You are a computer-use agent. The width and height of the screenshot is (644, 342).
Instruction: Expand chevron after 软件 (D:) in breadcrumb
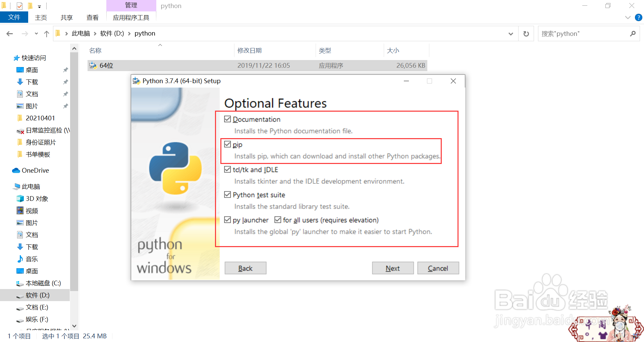pos(129,34)
